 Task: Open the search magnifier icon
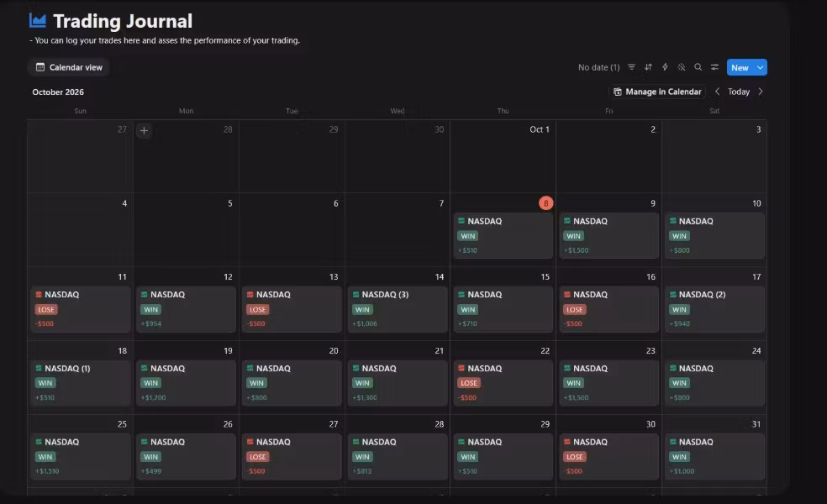698,67
